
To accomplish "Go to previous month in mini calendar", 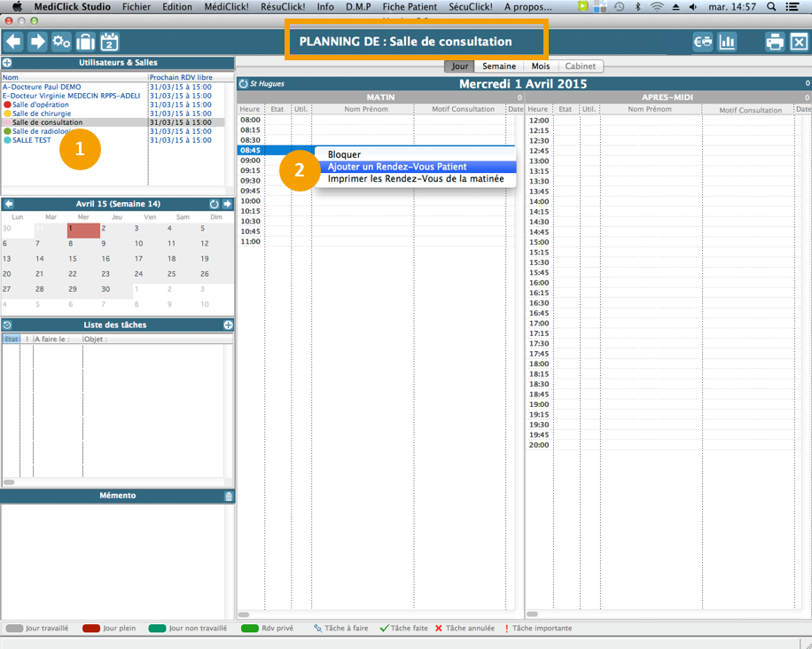I will click(x=9, y=204).
